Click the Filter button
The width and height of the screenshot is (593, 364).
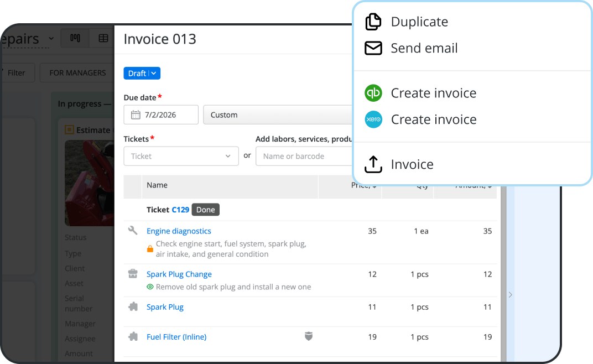coord(17,72)
